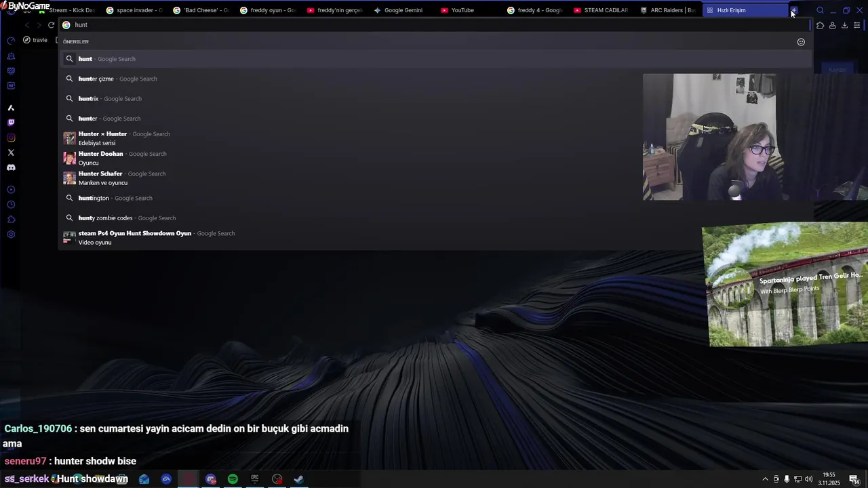This screenshot has width=868, height=488.
Task: Select 'hunty zombie codes' suggestion
Action: 435,218
